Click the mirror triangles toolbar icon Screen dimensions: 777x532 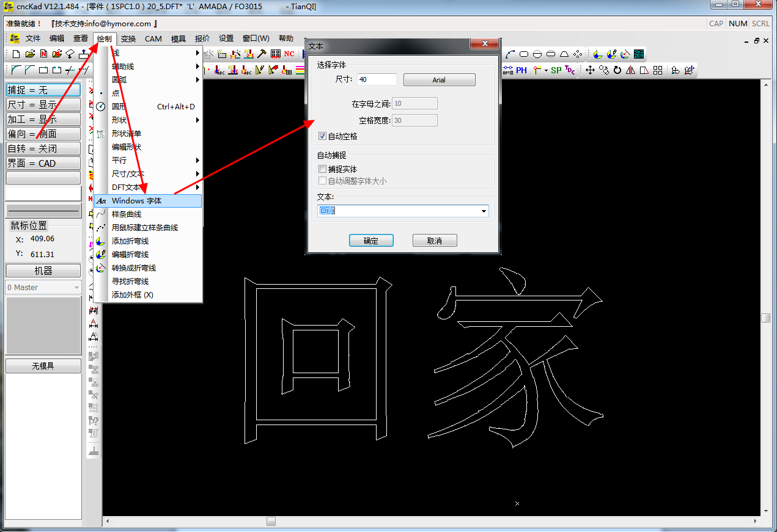coord(631,70)
